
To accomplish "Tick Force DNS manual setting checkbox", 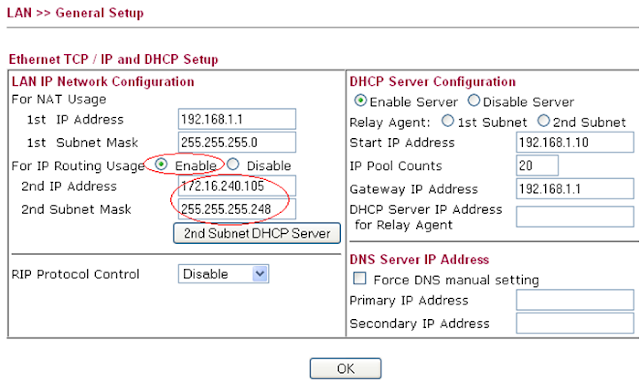I will tap(360, 278).
